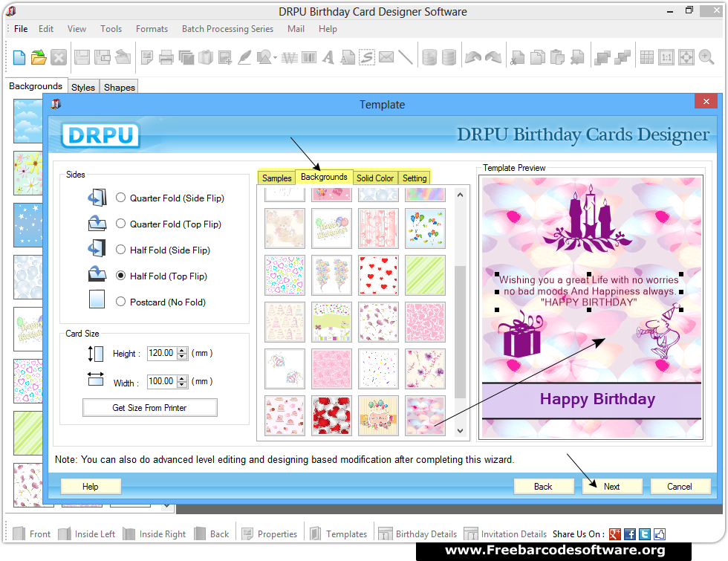Click the backgrounds list scroll down arrow
Image resolution: width=728 pixels, height=561 pixels.
click(x=460, y=431)
